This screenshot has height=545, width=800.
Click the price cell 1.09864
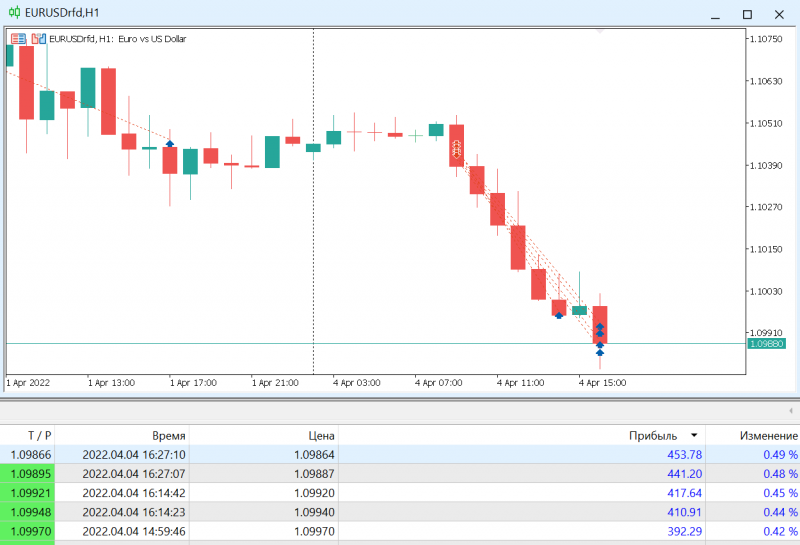click(x=314, y=454)
